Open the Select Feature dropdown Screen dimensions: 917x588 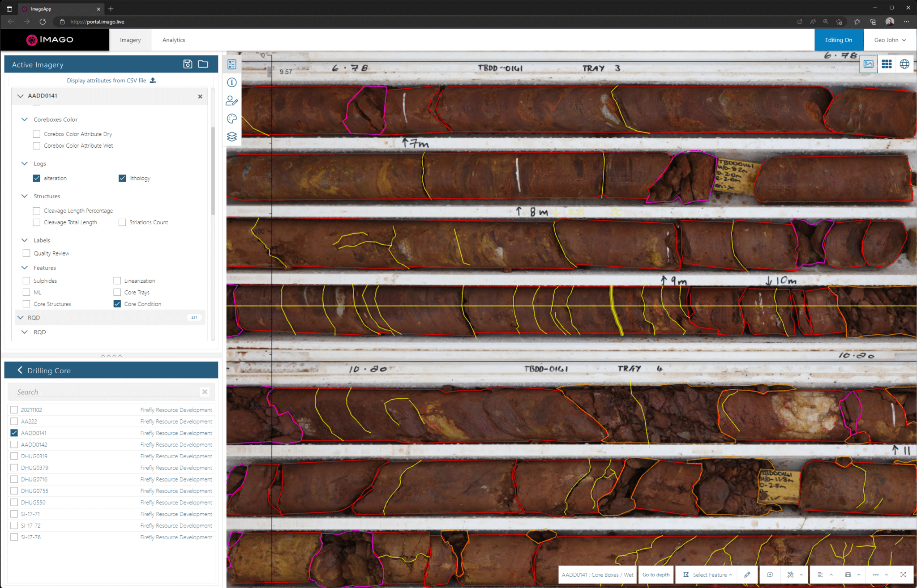pos(709,575)
